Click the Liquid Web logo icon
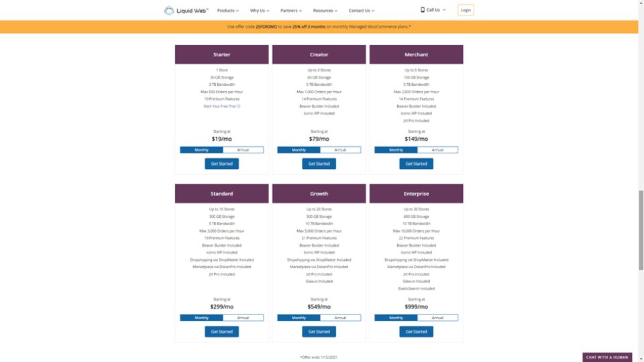This screenshot has width=644, height=362. pyautogui.click(x=169, y=10)
